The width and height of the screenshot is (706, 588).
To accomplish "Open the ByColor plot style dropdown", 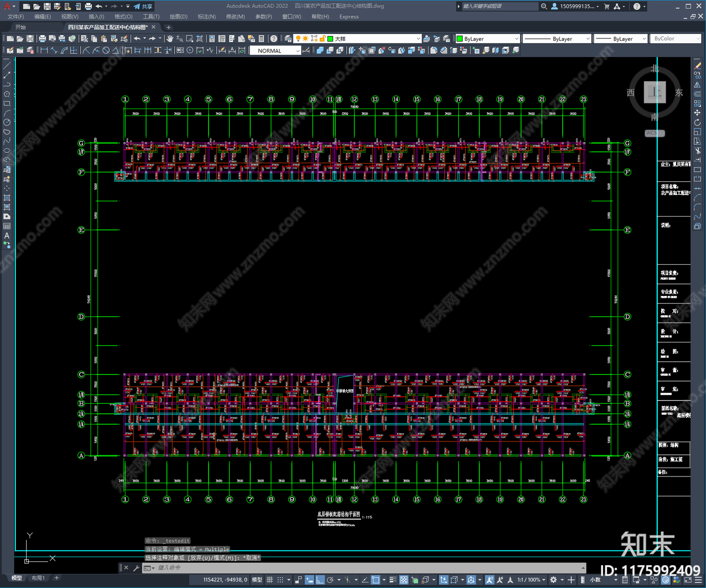I will coord(676,39).
